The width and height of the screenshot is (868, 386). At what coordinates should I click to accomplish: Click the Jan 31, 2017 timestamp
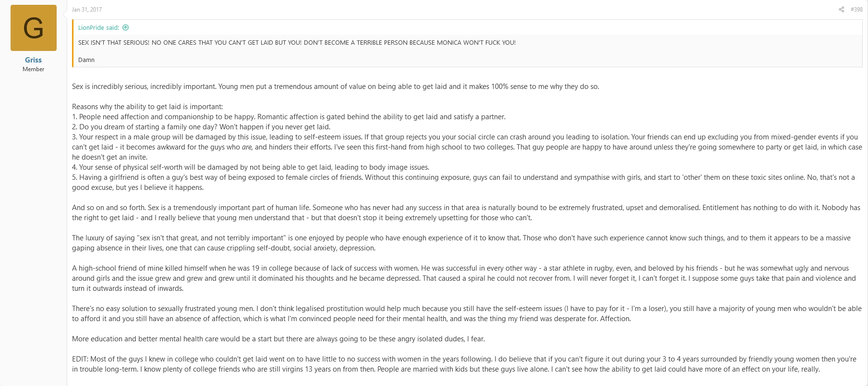(87, 10)
